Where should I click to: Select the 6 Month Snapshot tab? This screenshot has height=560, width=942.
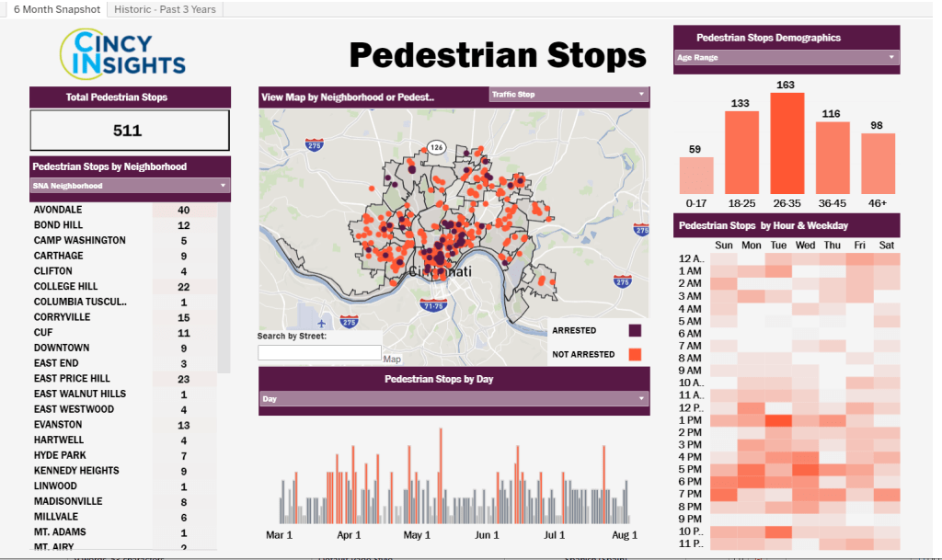click(56, 9)
